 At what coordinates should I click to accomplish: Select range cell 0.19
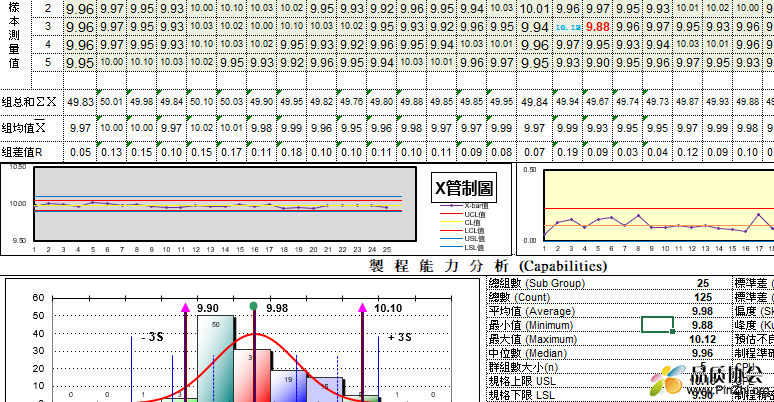click(568, 153)
